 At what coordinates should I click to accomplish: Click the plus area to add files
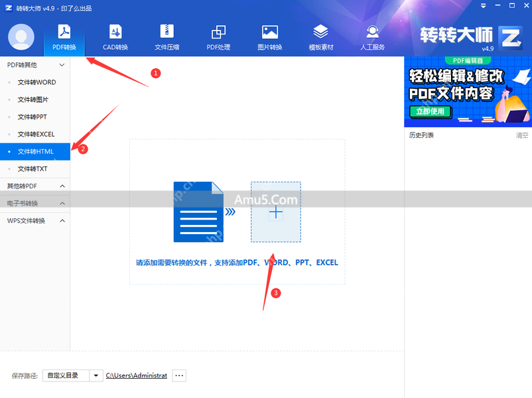[276, 211]
